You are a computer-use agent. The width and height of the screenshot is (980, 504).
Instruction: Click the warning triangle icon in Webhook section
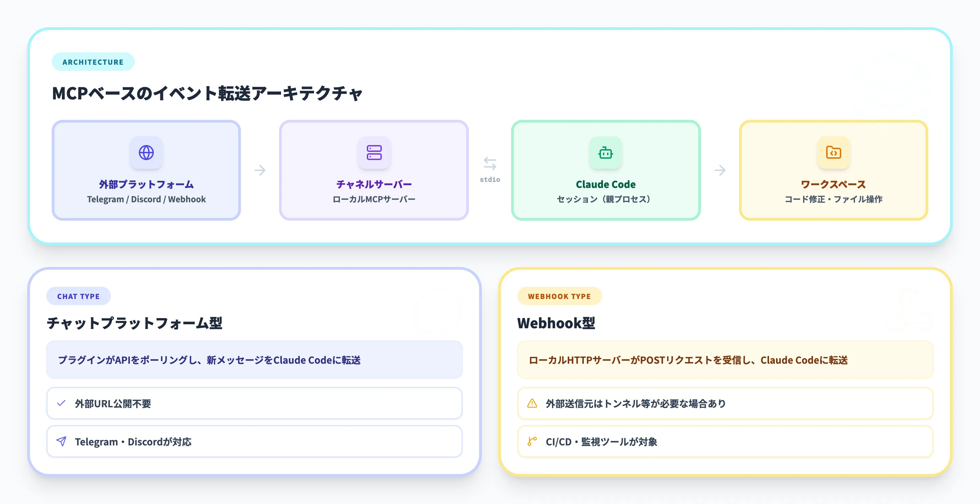[x=532, y=403]
